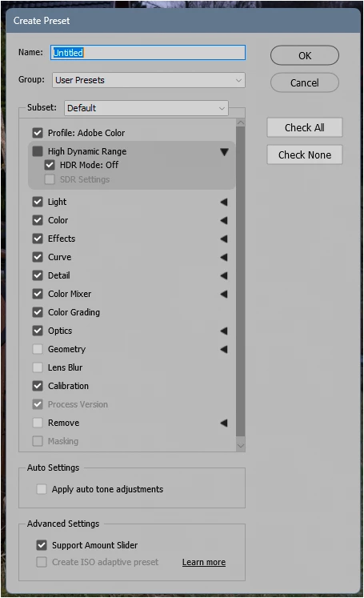Enable Apply auto tone adjustments
This screenshot has height=598, width=364.
pyautogui.click(x=42, y=489)
